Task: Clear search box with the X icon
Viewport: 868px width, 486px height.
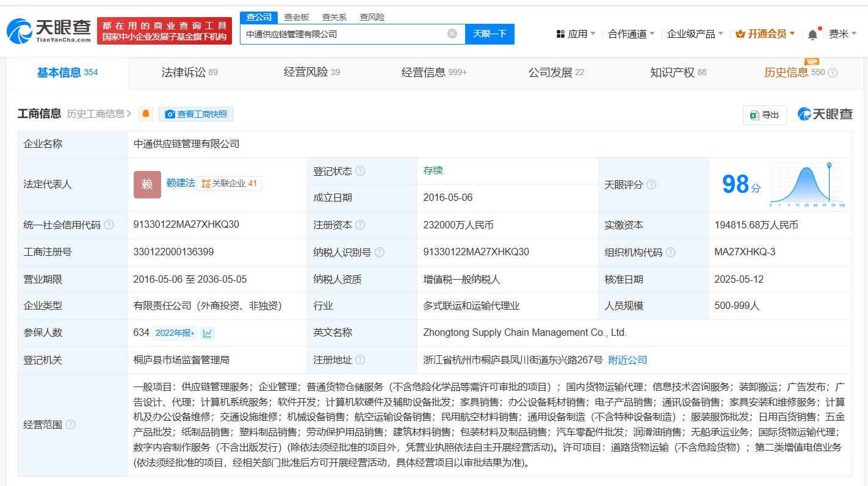Action: click(452, 34)
